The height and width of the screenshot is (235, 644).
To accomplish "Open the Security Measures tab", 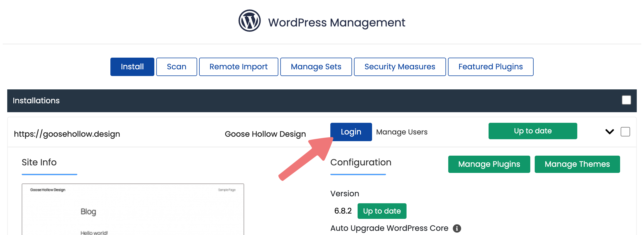I will (400, 67).
